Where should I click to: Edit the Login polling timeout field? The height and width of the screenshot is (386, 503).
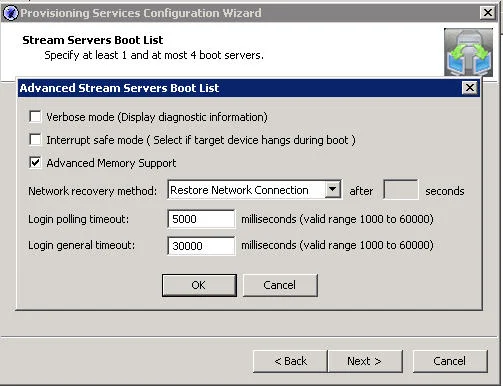click(x=201, y=219)
